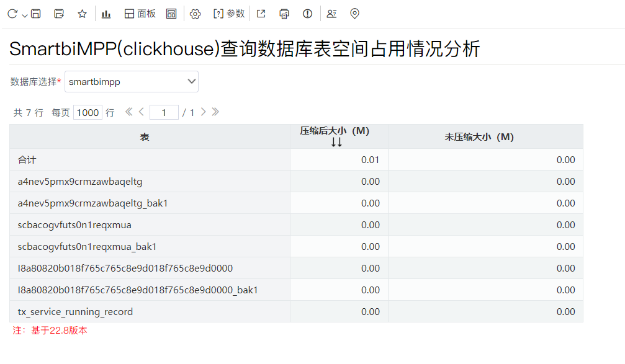Viewport: 625px width, 364px height.
Task: Click the current page number field
Action: point(164,113)
